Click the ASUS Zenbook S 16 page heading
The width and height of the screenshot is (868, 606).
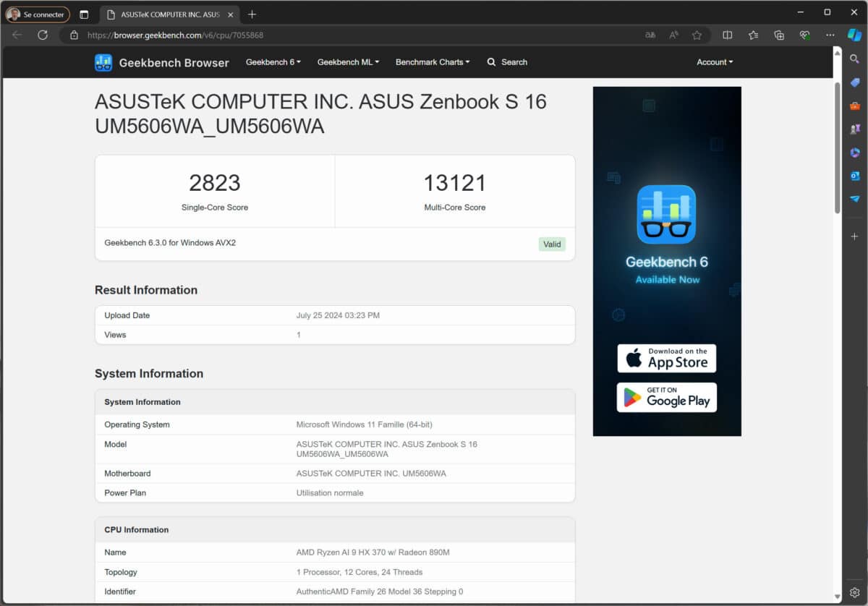coord(320,114)
